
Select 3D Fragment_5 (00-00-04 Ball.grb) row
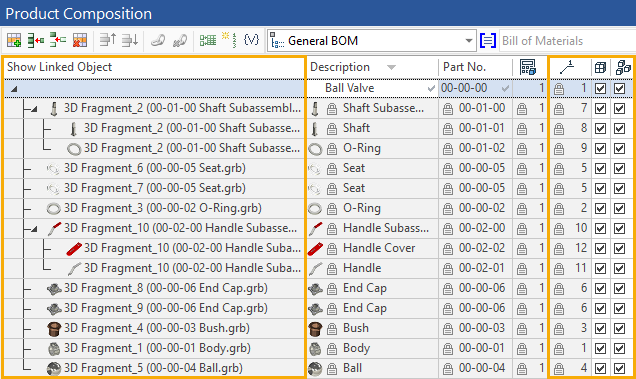pos(154,368)
